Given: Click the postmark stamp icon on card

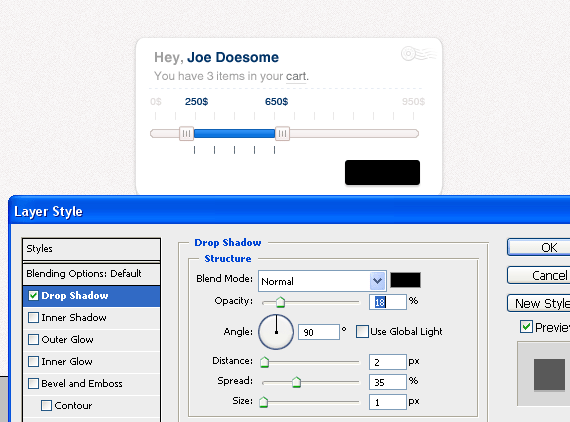Looking at the screenshot, I should tap(418, 54).
